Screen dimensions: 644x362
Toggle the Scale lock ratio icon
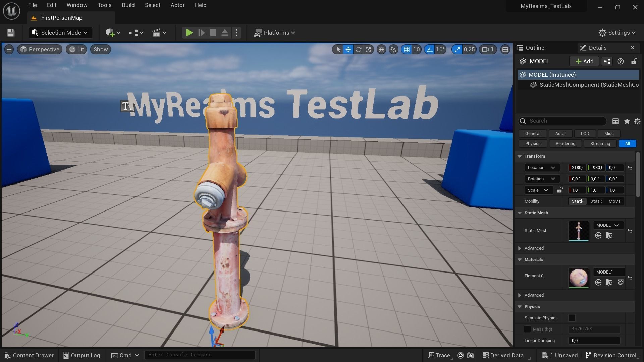(x=559, y=190)
